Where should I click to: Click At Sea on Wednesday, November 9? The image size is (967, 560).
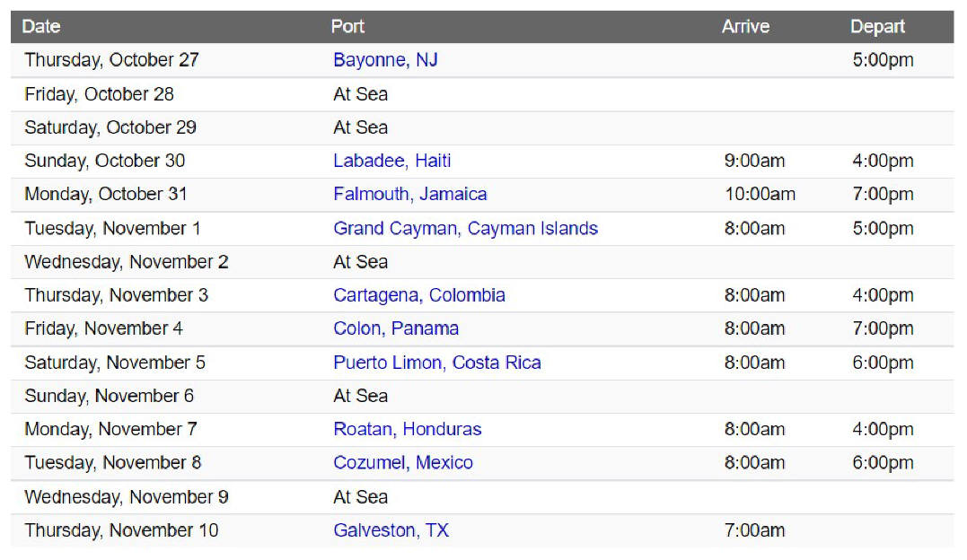361,497
